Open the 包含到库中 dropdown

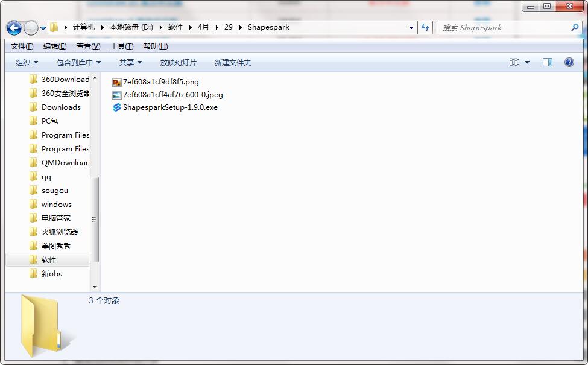(78, 62)
